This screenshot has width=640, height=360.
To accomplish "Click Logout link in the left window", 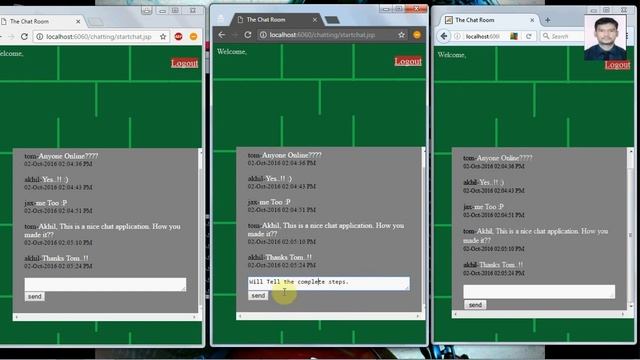I will [x=184, y=63].
